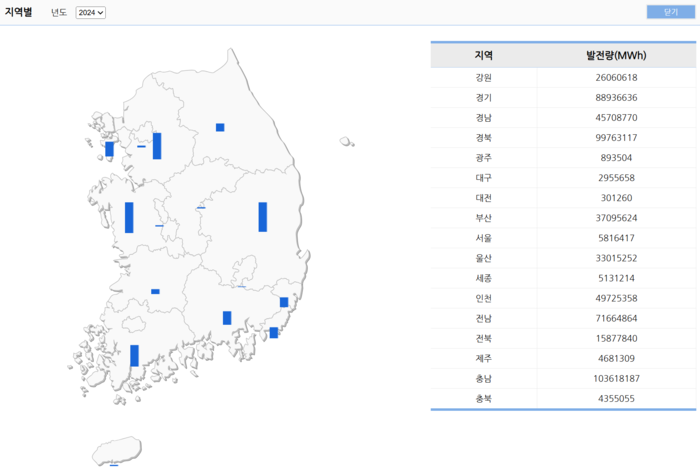
Task: Click the blue bar on Incheon area
Action: click(x=109, y=149)
